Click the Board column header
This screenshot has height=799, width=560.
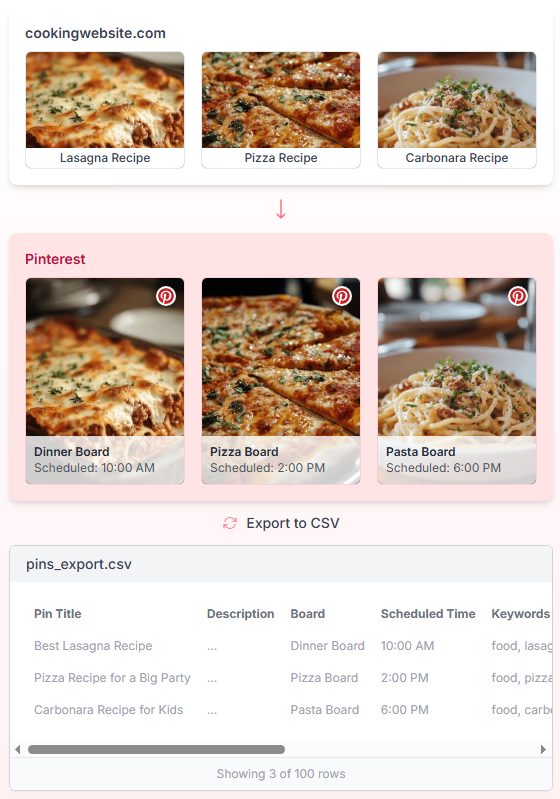[x=307, y=614]
